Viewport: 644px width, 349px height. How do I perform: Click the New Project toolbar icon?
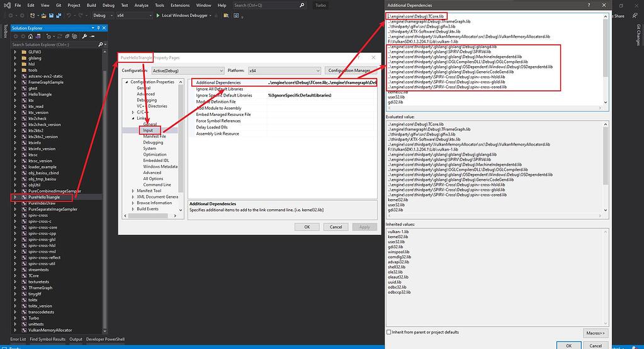[x=33, y=16]
